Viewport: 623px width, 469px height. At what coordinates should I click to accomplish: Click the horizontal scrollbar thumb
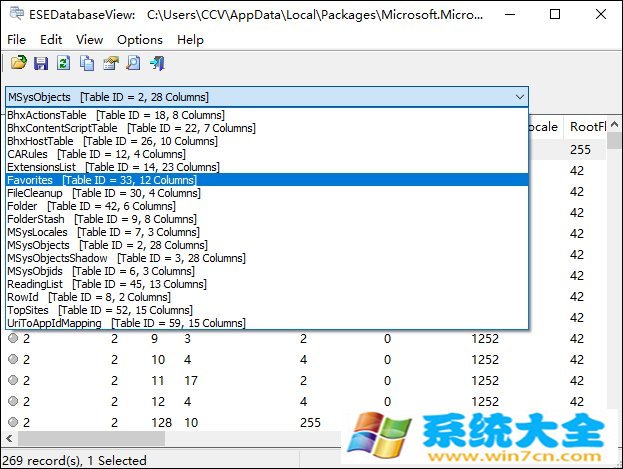[91, 438]
